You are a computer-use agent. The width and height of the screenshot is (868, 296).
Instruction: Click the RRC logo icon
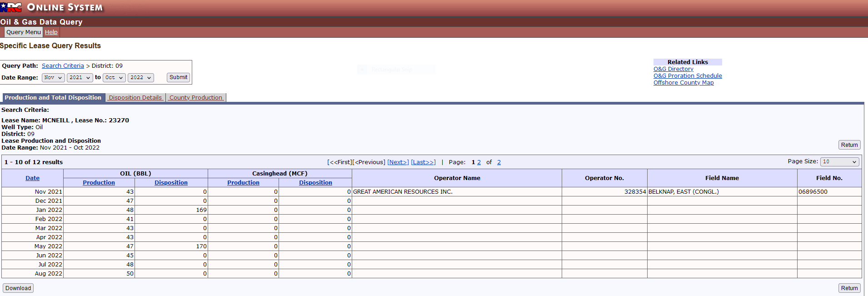tap(11, 7)
